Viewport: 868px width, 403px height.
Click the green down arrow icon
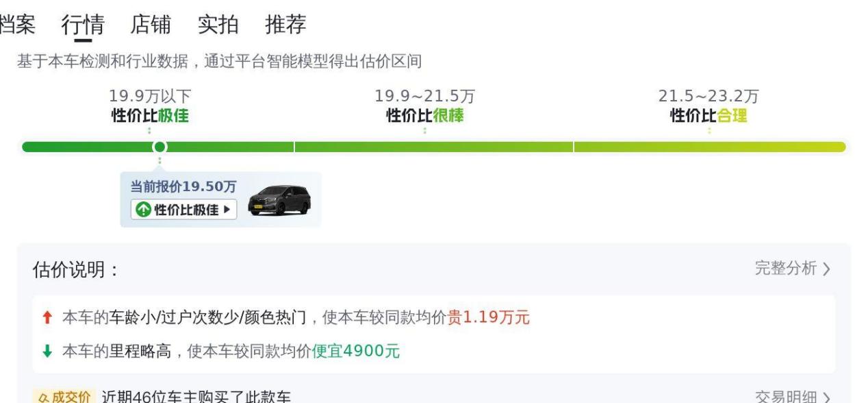coord(47,352)
